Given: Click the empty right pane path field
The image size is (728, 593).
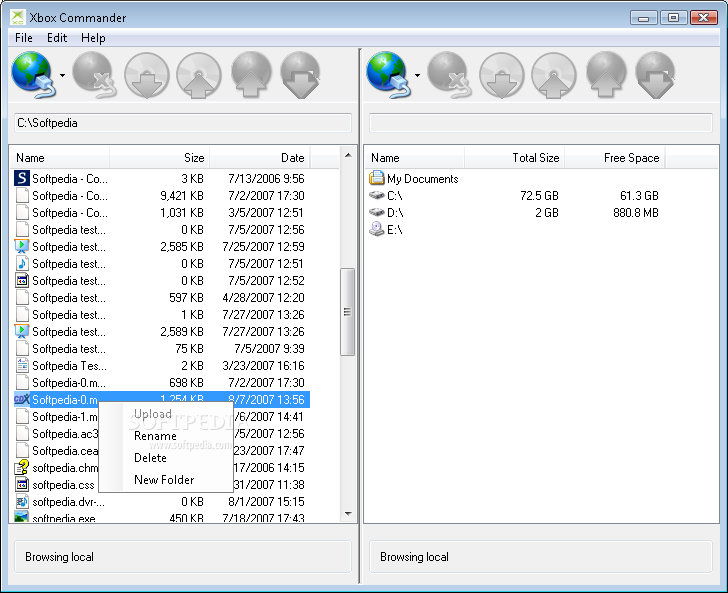Looking at the screenshot, I should pos(540,123).
